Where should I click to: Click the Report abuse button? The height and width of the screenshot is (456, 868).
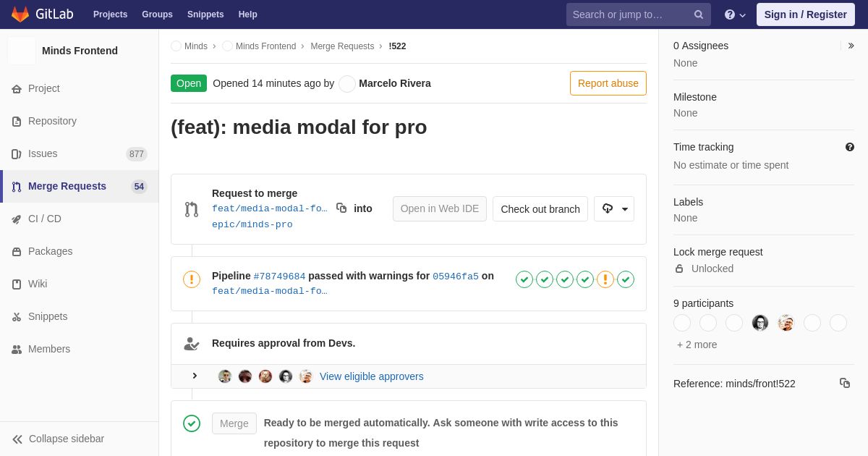point(608,83)
